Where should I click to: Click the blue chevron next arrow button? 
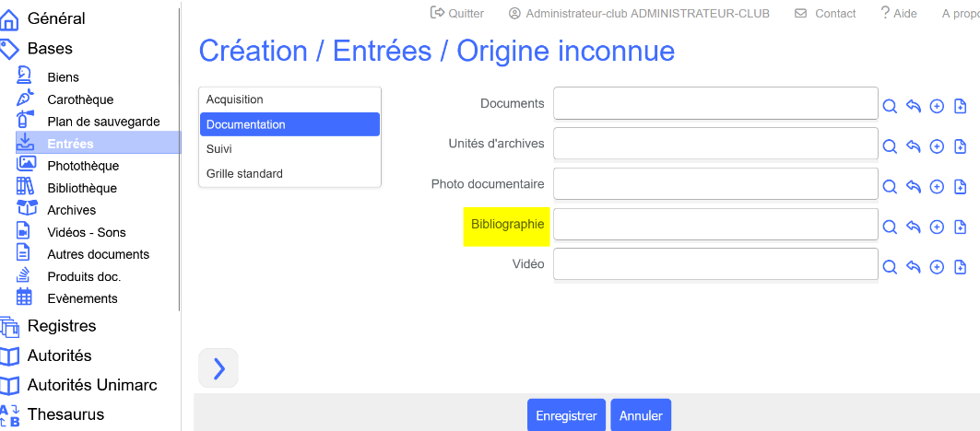[218, 368]
